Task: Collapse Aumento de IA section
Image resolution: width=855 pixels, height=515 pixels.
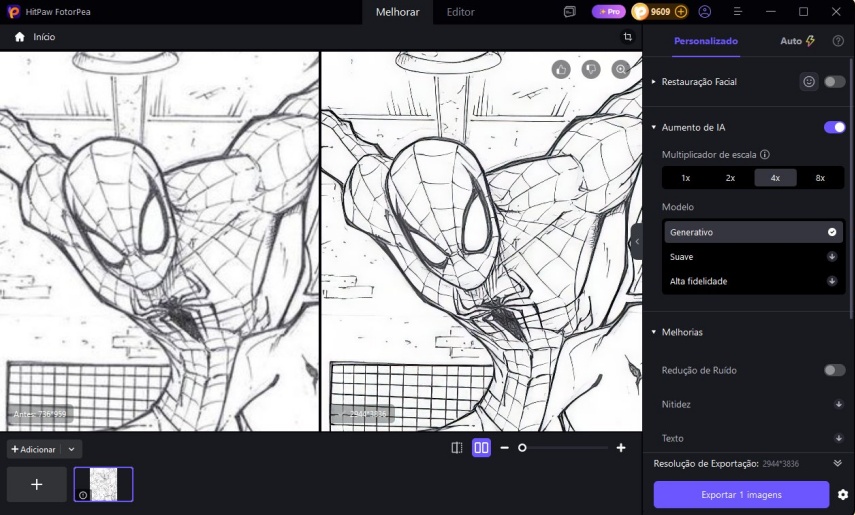Action: click(654, 127)
